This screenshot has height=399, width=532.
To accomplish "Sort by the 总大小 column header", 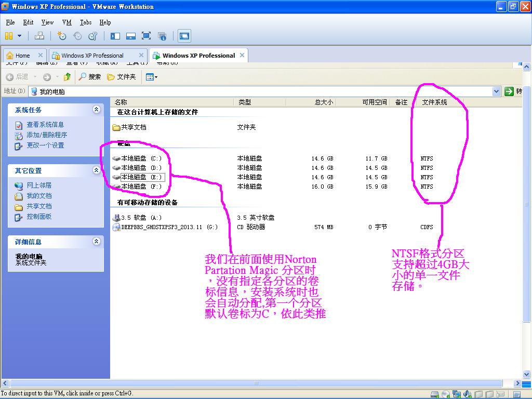I will (311, 102).
